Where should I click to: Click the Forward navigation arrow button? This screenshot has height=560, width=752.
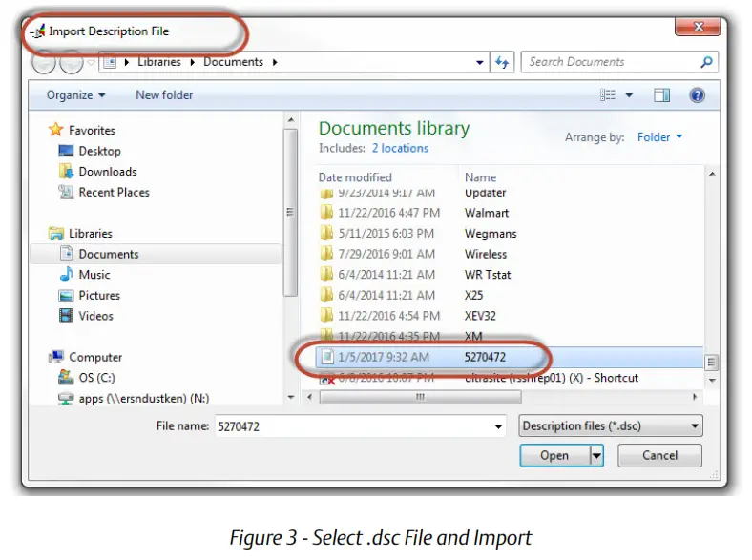tap(72, 62)
